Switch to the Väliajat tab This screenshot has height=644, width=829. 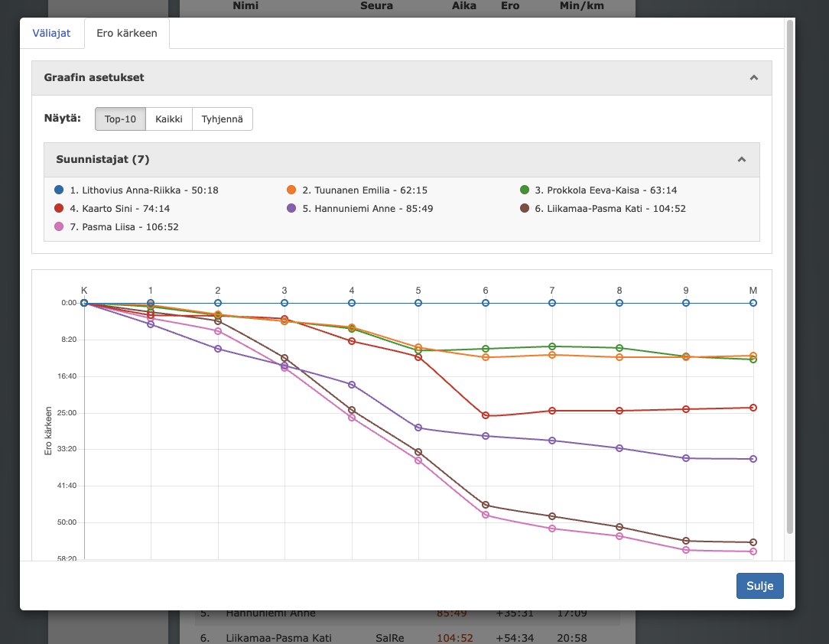coord(51,34)
